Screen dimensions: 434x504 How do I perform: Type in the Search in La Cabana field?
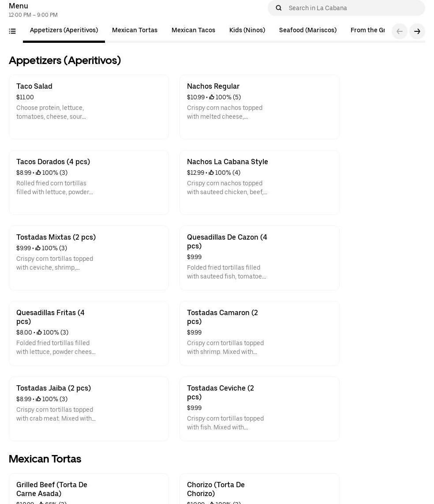[x=353, y=8]
